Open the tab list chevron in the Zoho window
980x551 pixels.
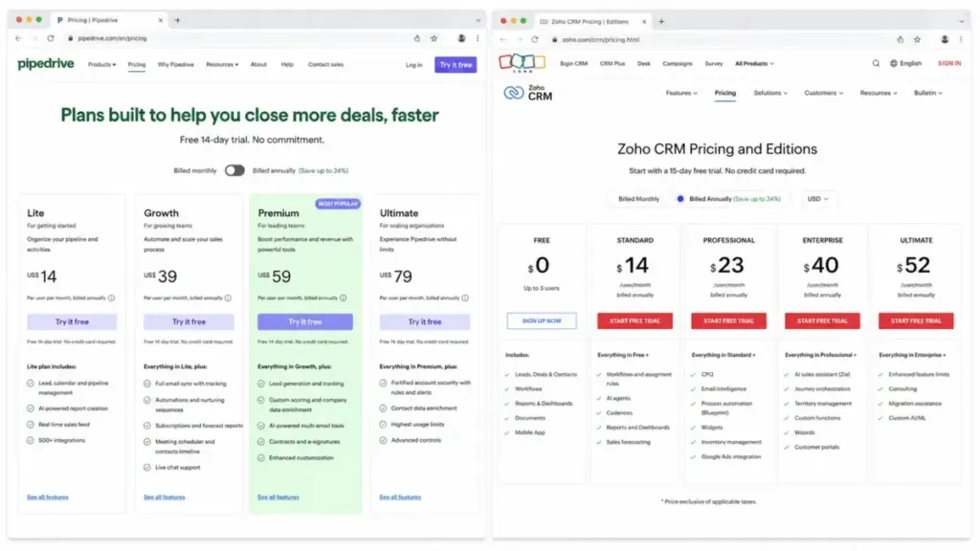pos(961,21)
